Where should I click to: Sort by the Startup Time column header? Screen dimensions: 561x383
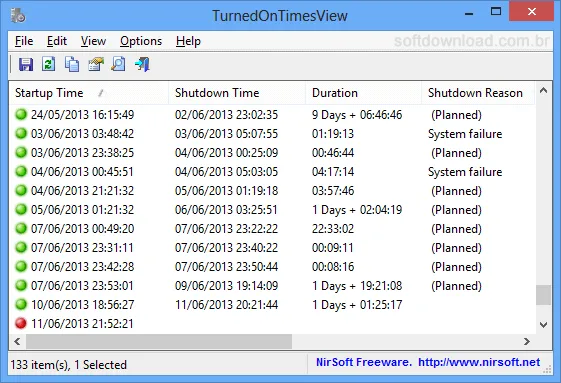tap(89, 93)
